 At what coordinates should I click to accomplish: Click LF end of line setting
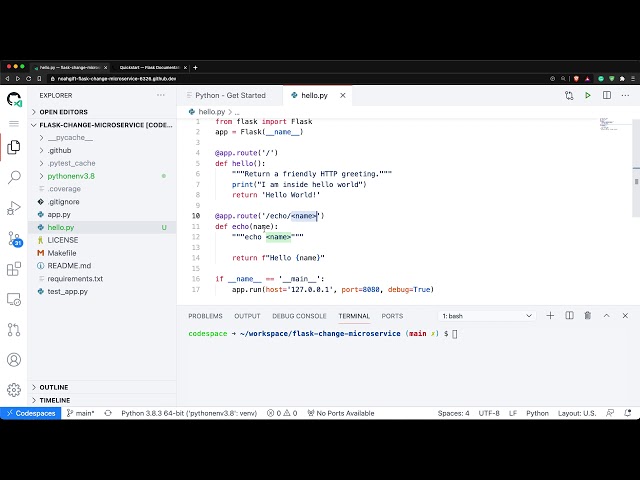[513, 413]
